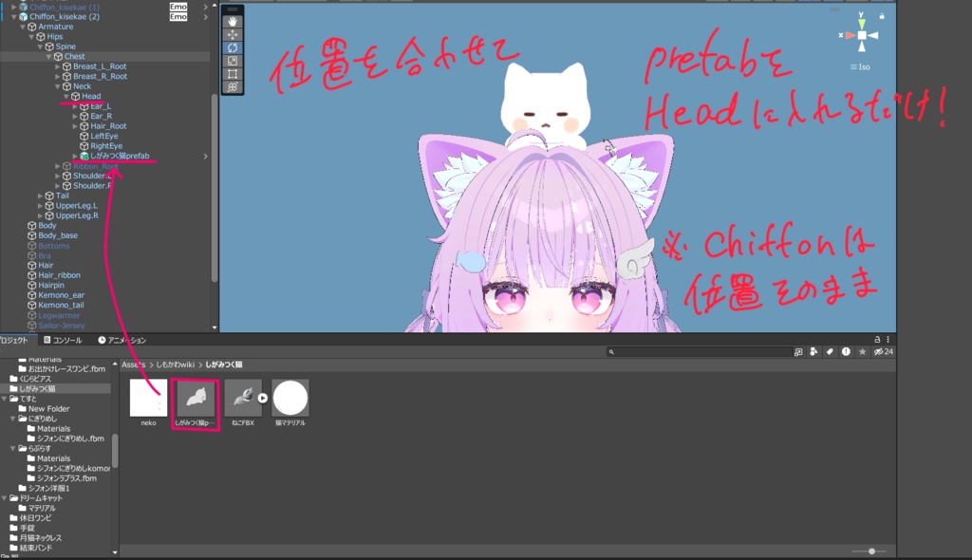Collapse the Head node
Viewport: 972px width, 560px height.
pyautogui.click(x=66, y=96)
